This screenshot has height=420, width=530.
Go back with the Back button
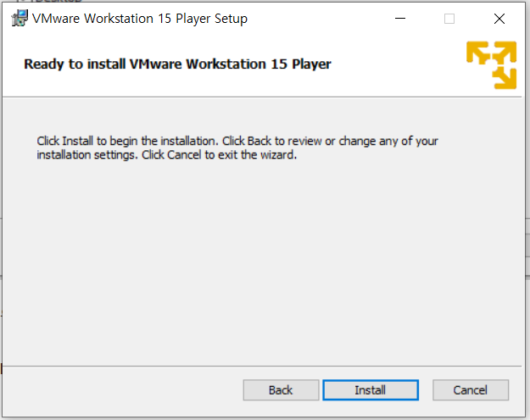pyautogui.click(x=281, y=390)
